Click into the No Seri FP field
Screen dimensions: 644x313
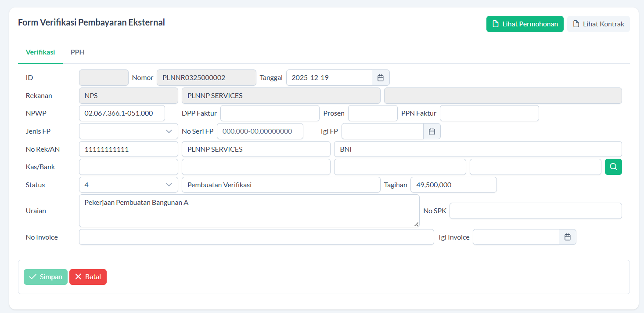260,131
